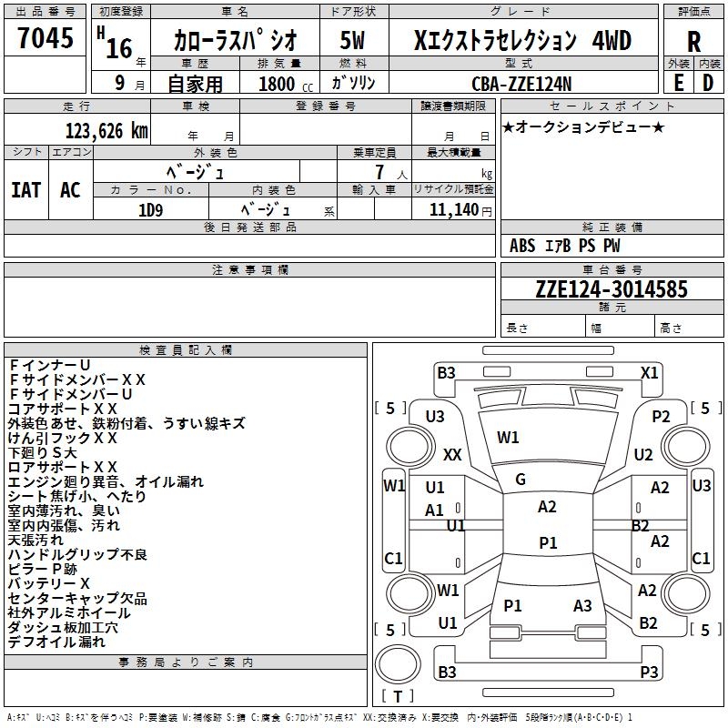This screenshot has width=728, height=728.
Task: Click the fuel type ガソリン
Action: [x=353, y=83]
